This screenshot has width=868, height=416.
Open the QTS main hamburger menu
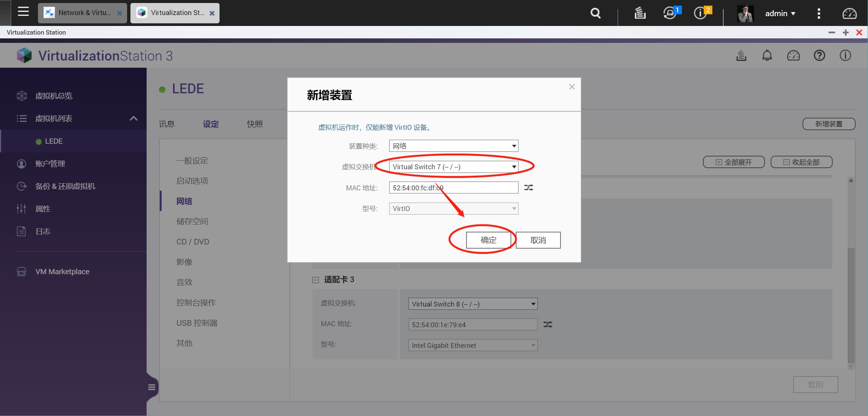pos(23,12)
